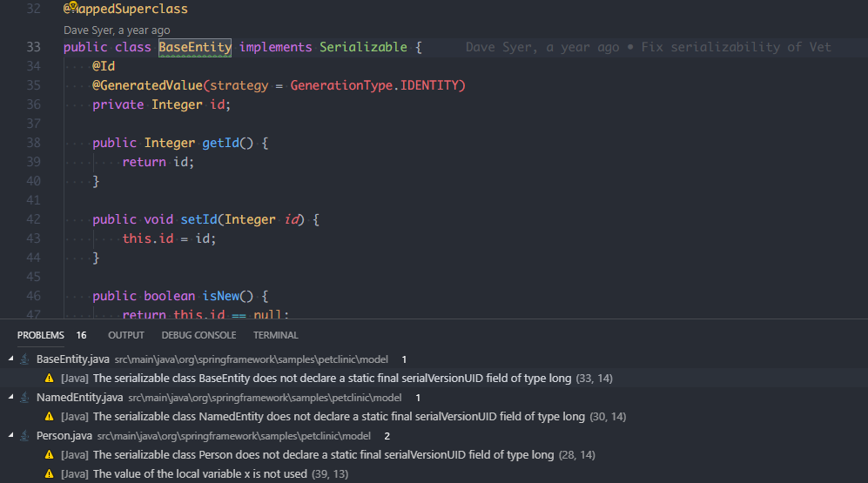868x483 pixels.
Task: Click the @MappedSuperclass annotation
Action: click(x=125, y=9)
